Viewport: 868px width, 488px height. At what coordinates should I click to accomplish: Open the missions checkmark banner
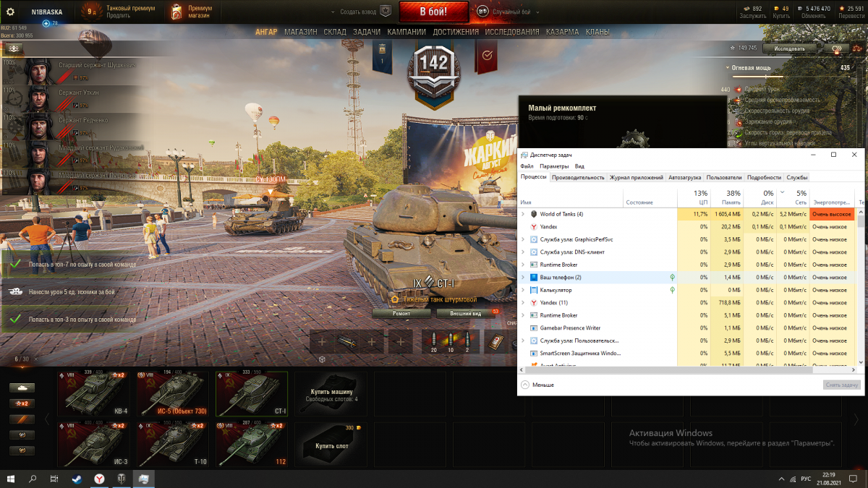pos(487,56)
